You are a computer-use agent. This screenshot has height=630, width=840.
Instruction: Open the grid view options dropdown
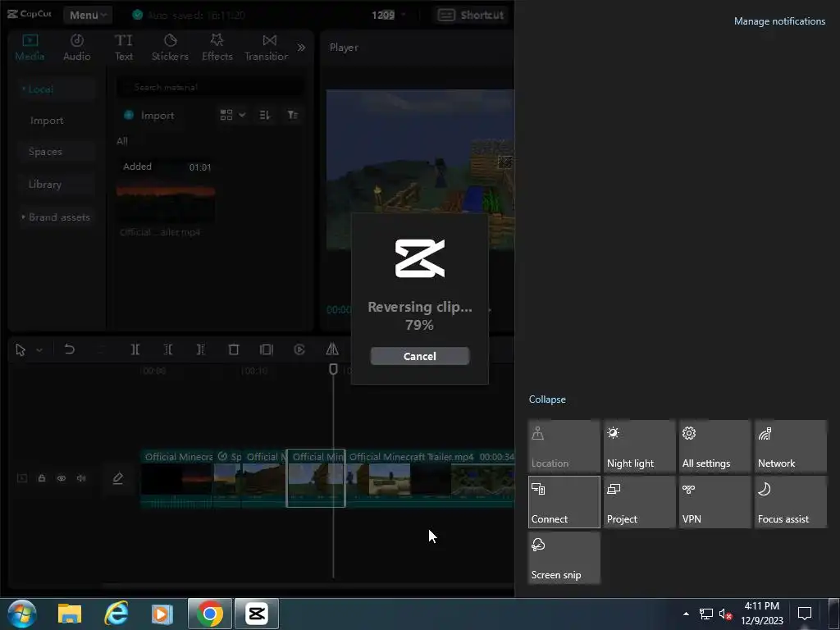(x=232, y=115)
